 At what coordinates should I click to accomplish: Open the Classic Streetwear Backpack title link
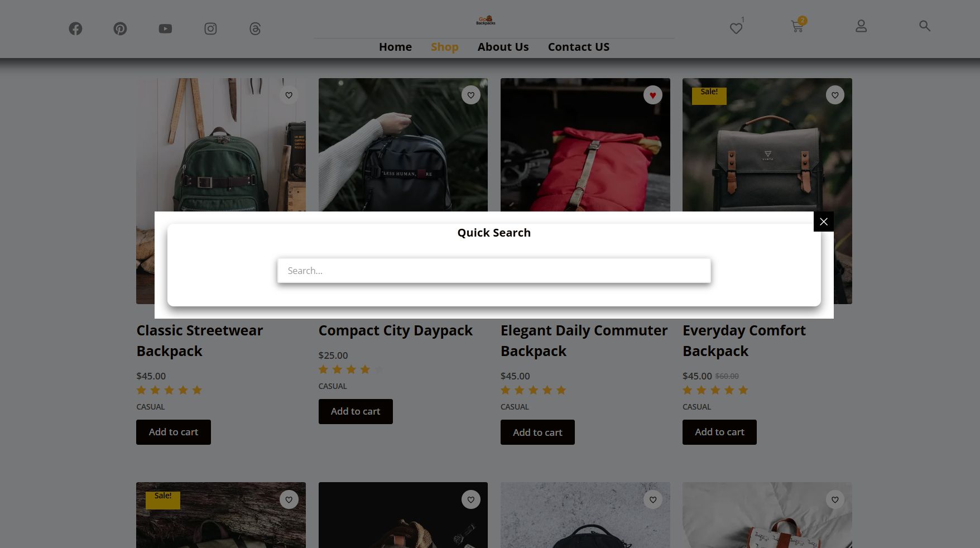200,340
